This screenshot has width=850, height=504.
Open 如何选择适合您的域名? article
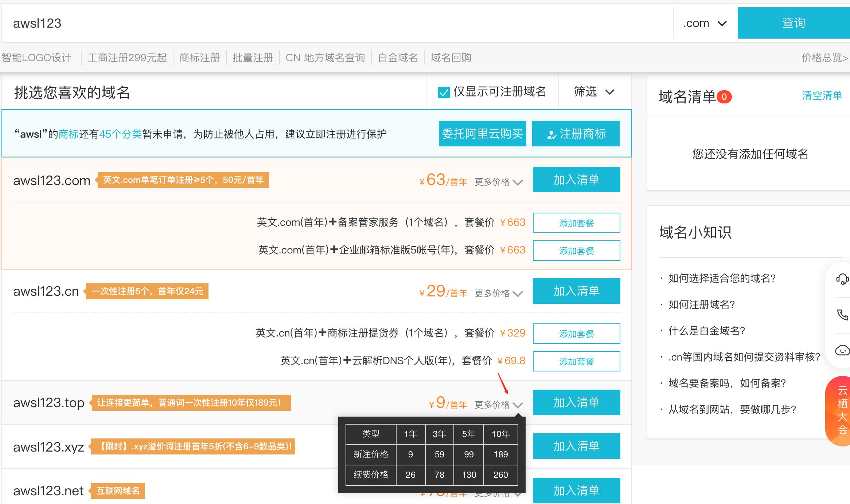722,278
